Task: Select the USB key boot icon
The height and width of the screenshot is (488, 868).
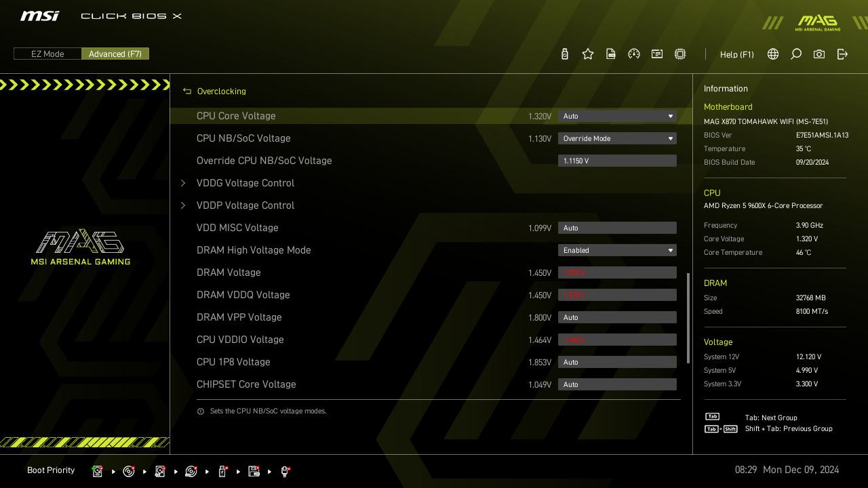Action: (222, 471)
